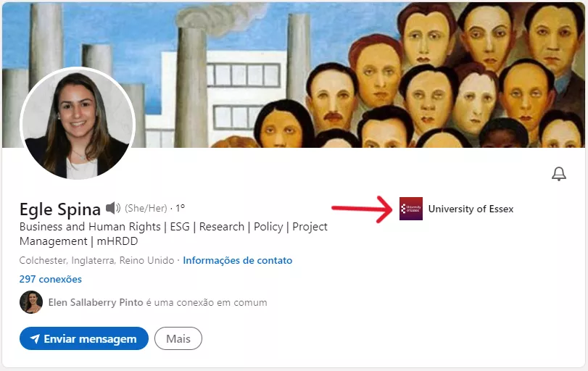Open Informações de contato link
This screenshot has height=371, width=588.
click(x=237, y=260)
